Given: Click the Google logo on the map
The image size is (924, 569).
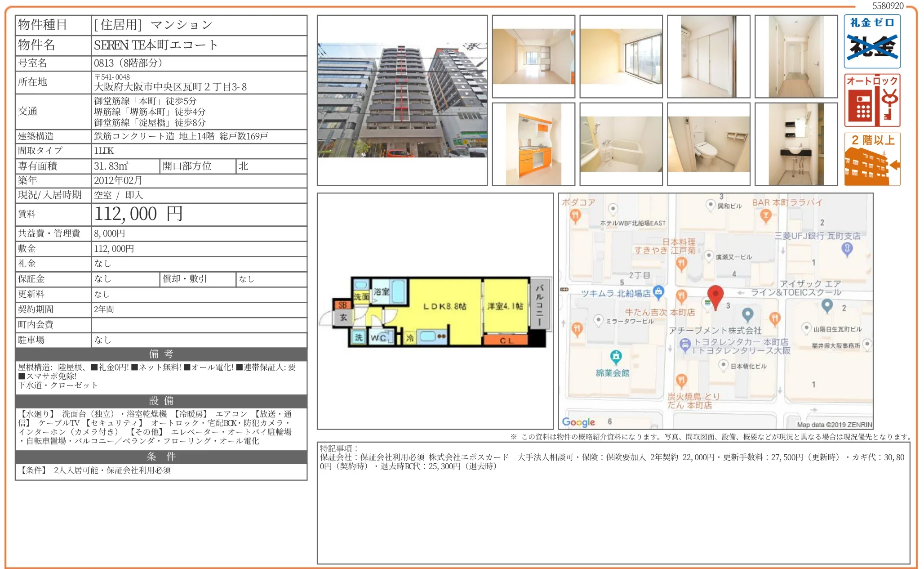Looking at the screenshot, I should pos(578,422).
